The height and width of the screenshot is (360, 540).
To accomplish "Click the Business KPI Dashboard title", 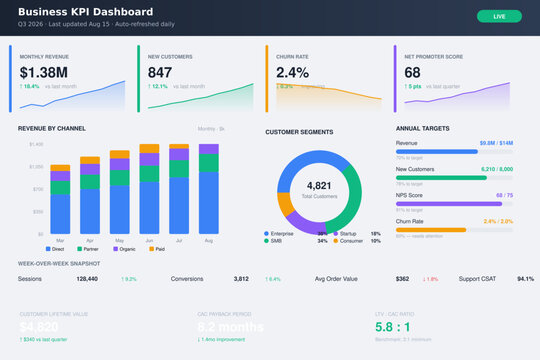I will click(86, 12).
